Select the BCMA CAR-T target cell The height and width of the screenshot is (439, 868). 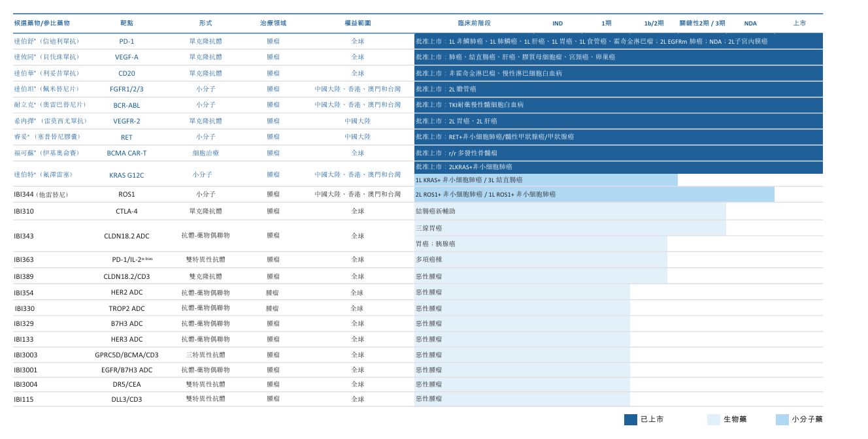pyautogui.click(x=127, y=153)
